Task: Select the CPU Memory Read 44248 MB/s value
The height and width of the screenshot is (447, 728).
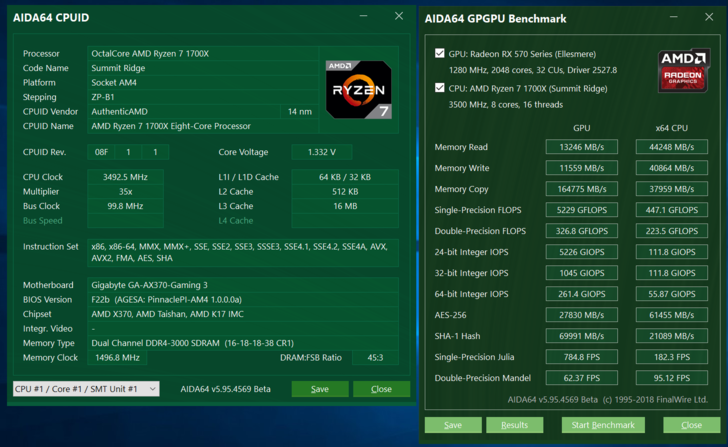Action: coord(672,147)
